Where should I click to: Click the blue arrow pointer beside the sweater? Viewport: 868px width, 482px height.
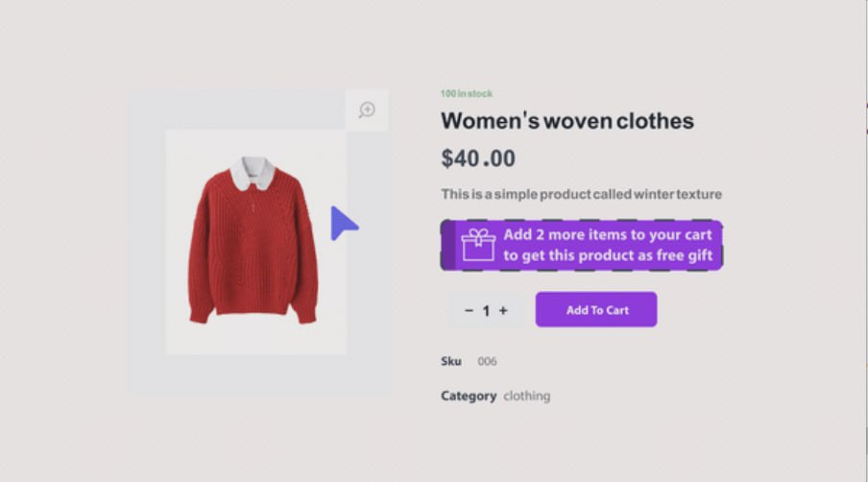pyautogui.click(x=345, y=224)
